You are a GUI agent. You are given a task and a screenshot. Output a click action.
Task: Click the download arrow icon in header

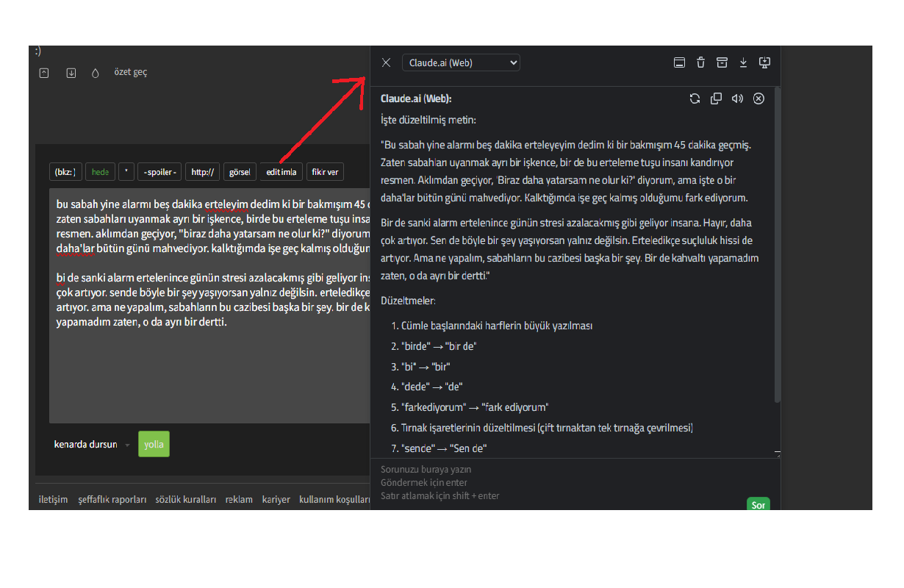(743, 62)
